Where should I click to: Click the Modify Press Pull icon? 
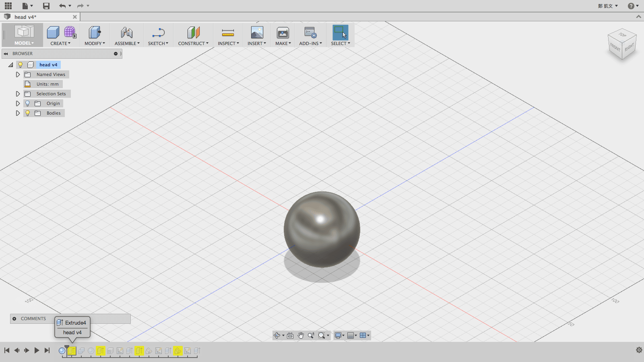click(95, 32)
